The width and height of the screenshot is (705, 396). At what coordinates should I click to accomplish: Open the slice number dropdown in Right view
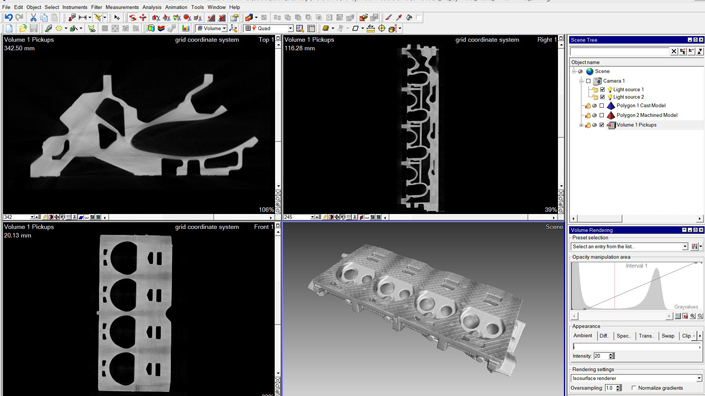point(312,217)
